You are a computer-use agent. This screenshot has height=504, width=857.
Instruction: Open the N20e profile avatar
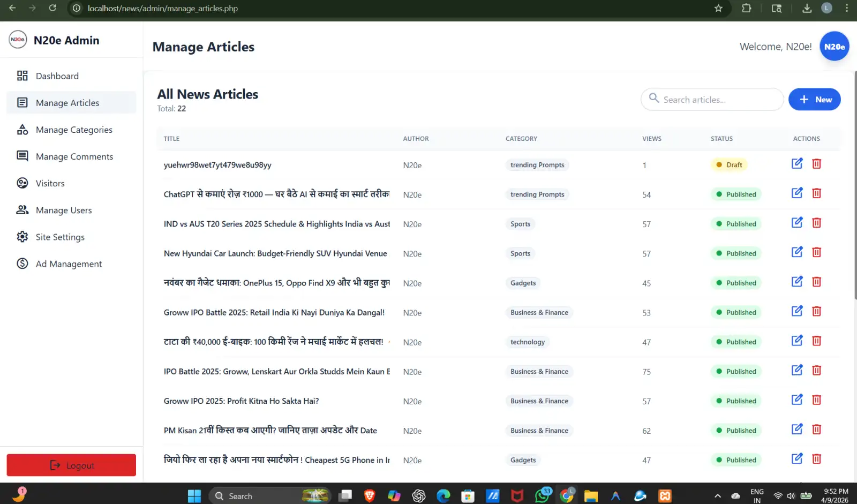[x=834, y=46]
